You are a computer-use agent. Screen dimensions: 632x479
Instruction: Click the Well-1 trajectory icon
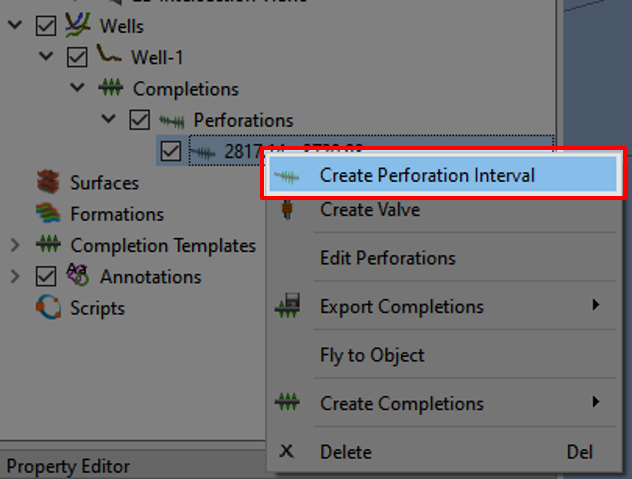pyautogui.click(x=109, y=57)
